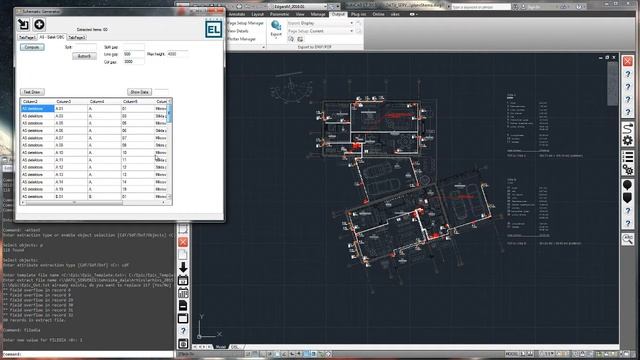Click the Button5 button
Screen dimensions: 640x360
(x=84, y=56)
